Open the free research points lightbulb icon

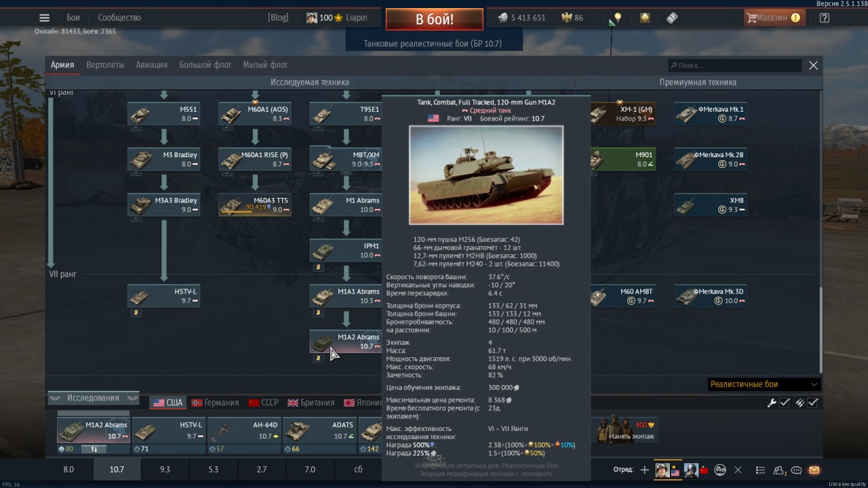pos(616,18)
